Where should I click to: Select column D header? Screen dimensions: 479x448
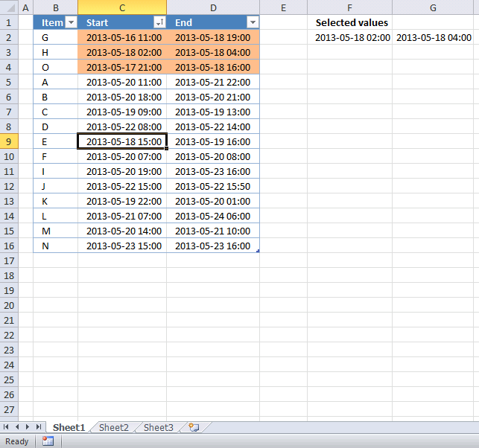[x=213, y=7]
